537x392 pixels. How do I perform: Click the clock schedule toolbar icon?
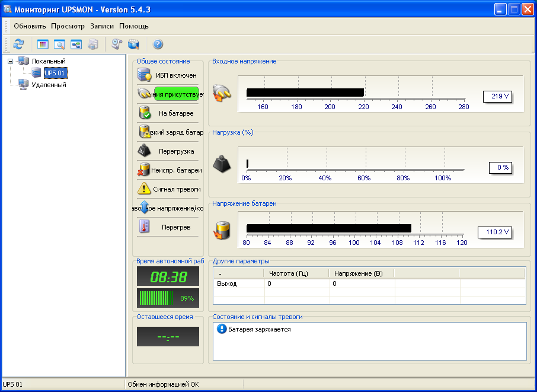(117, 44)
